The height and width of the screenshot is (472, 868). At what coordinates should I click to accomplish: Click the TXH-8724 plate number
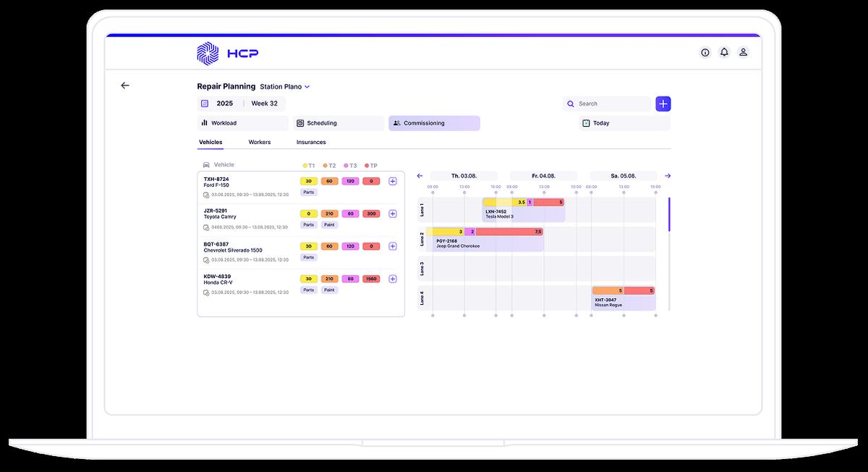216,179
